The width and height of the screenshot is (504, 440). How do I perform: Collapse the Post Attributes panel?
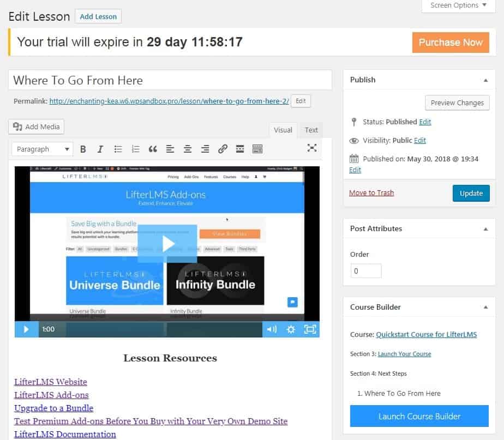(x=485, y=229)
